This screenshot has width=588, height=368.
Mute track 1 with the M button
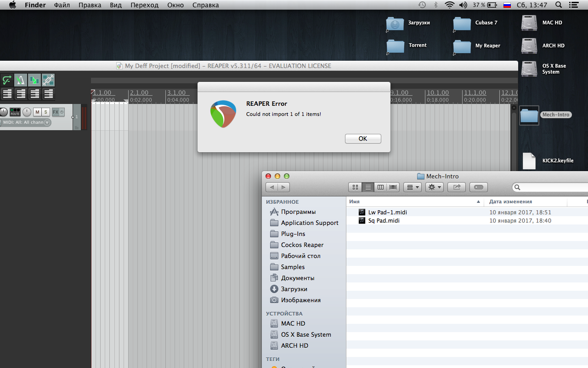click(37, 112)
